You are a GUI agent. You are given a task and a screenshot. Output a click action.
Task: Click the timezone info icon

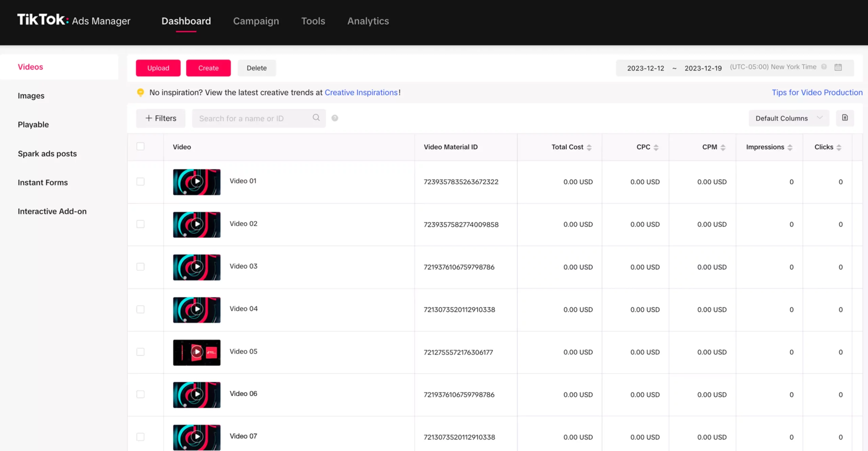(824, 67)
